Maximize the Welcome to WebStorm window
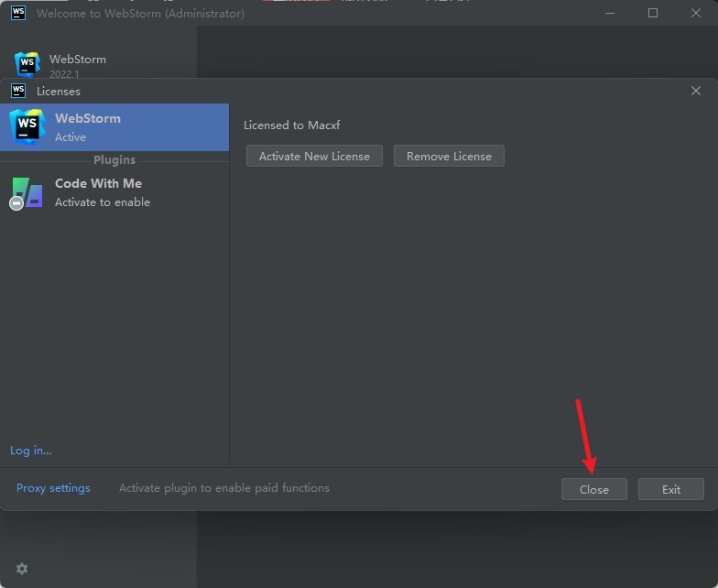The image size is (718, 588). tap(652, 13)
